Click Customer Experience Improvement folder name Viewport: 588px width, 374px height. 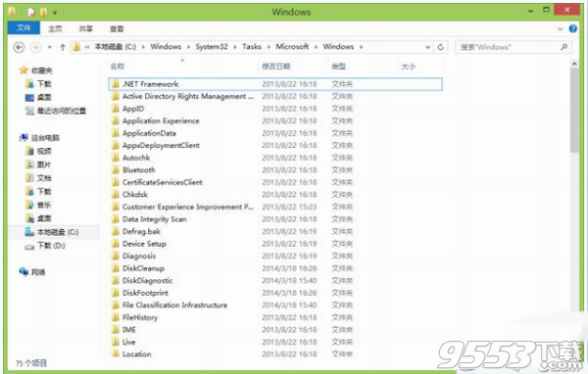(188, 207)
